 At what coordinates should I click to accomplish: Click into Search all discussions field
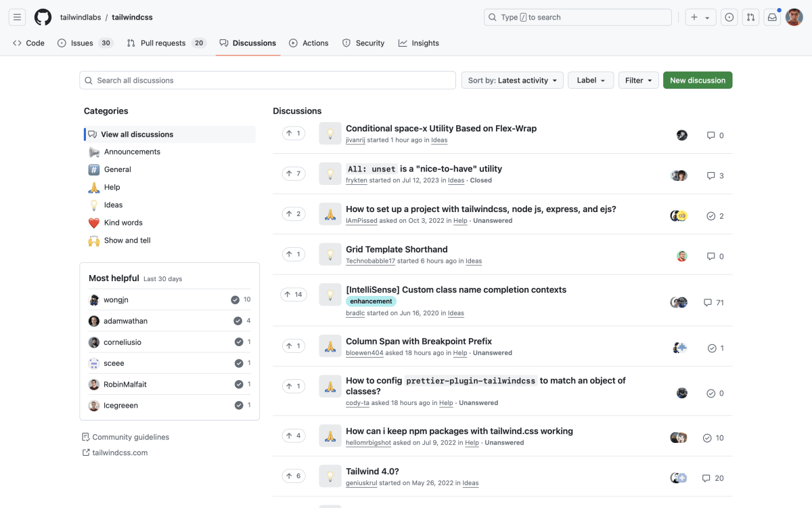point(267,80)
